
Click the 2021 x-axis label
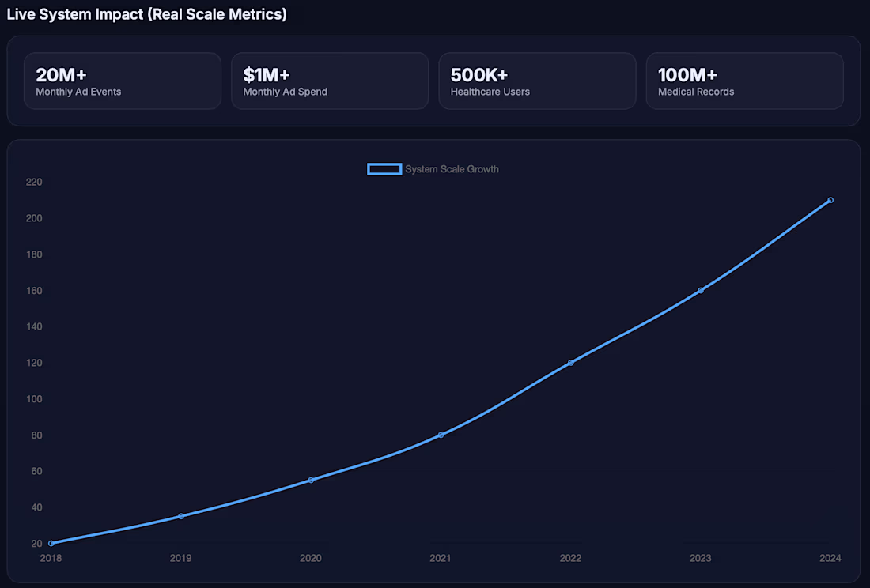[x=441, y=558]
